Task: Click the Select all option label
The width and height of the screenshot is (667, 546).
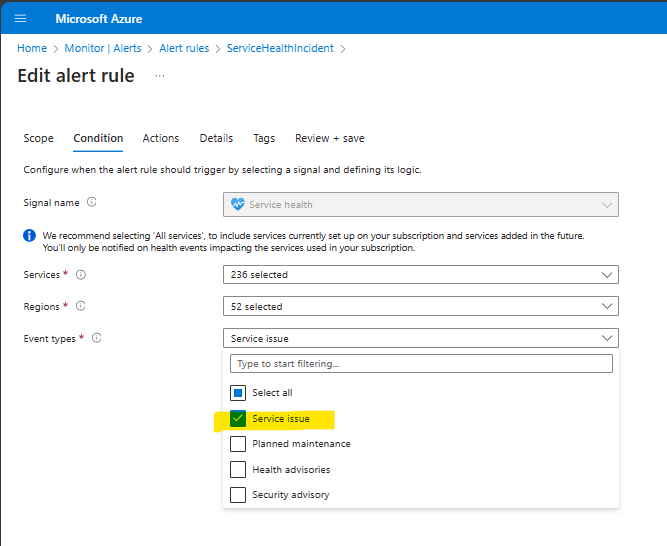Action: [272, 392]
